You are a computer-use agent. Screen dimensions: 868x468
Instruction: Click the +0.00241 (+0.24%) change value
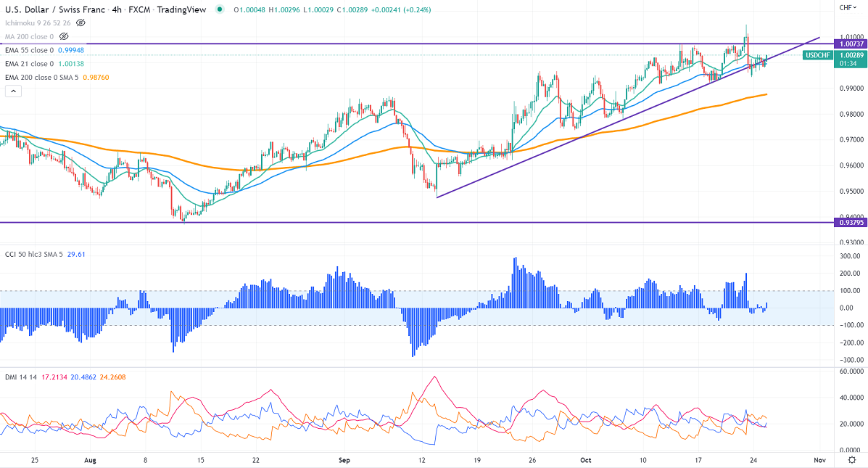click(x=401, y=10)
